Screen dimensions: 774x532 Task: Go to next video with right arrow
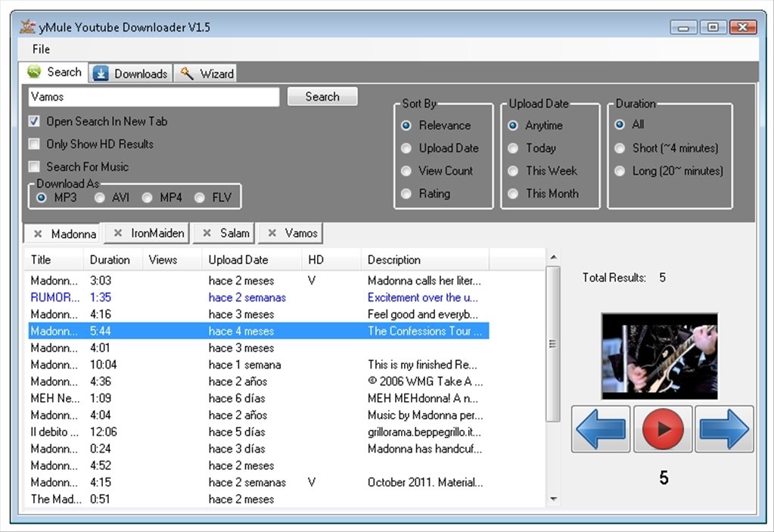pyautogui.click(x=724, y=429)
